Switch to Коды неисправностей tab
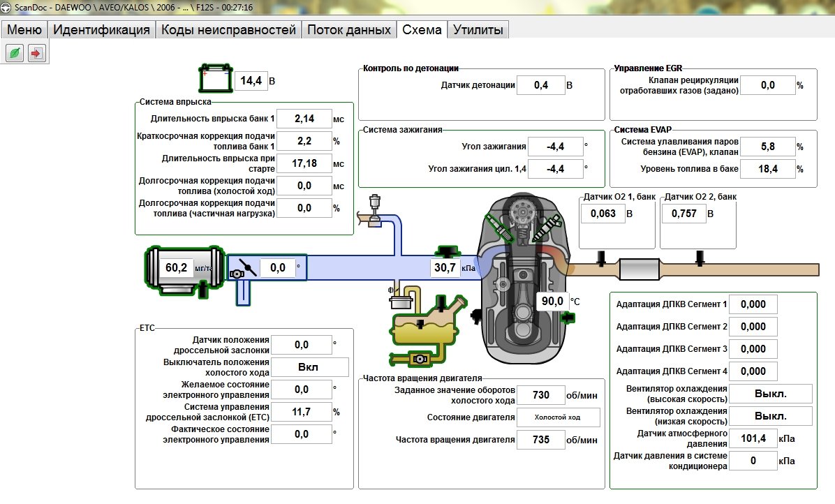 coord(229,29)
